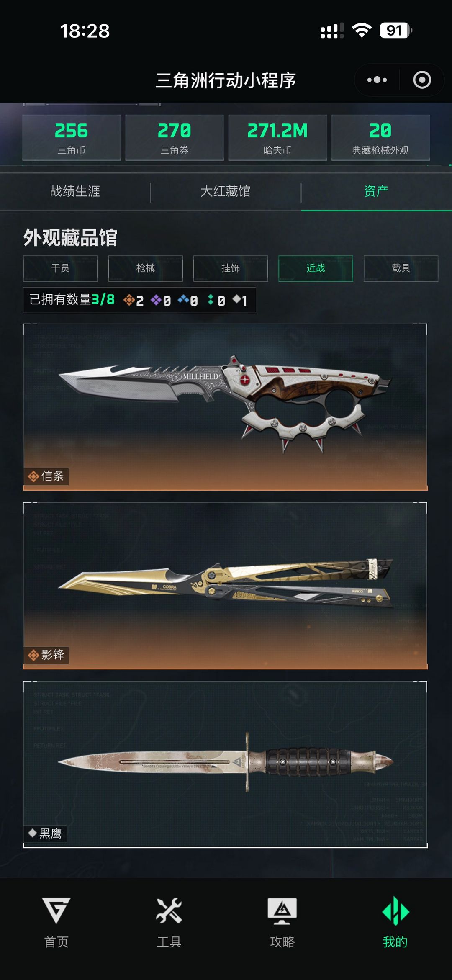Switch to 大红藏馆 tab
Viewport: 452px width, 980px height.
pos(226,191)
